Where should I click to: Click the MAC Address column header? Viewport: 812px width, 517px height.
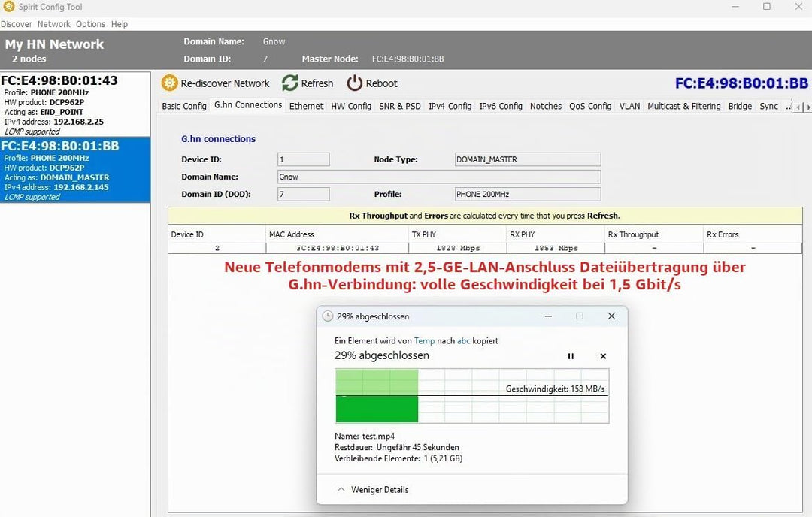point(337,234)
